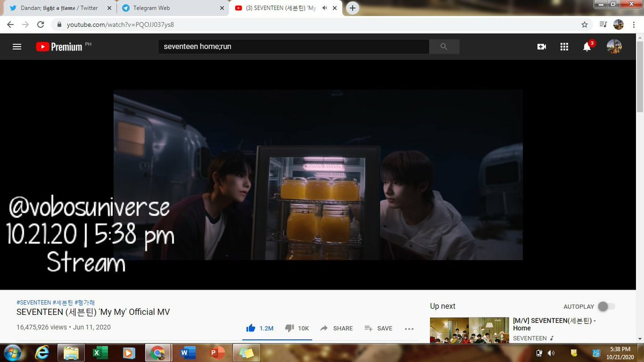
Task: Click the SHARE button
Action: click(336, 328)
